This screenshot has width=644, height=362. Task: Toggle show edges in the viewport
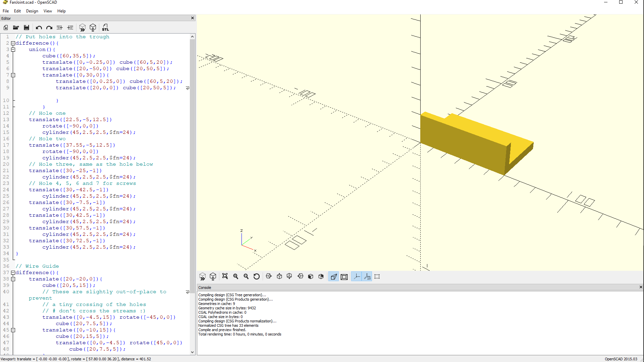coord(377,276)
